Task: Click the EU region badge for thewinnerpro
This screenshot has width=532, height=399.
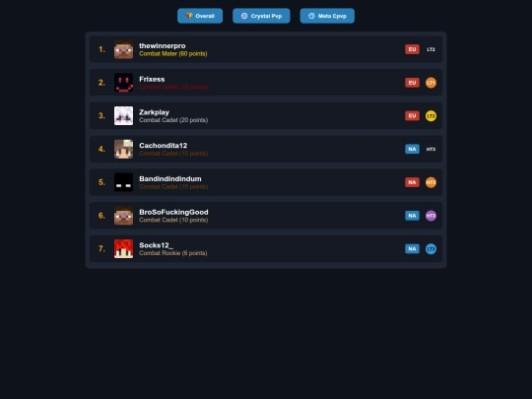Action: (x=412, y=49)
